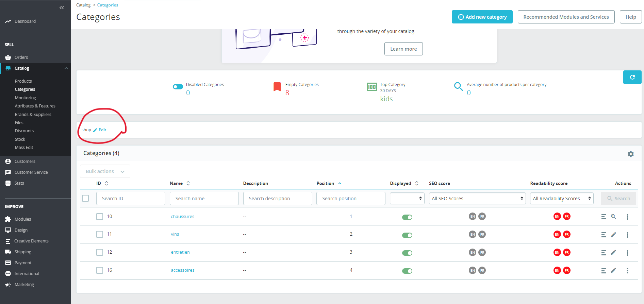The height and width of the screenshot is (304, 644).
Task: Click the edit pencil icon for vins row
Action: 613,235
